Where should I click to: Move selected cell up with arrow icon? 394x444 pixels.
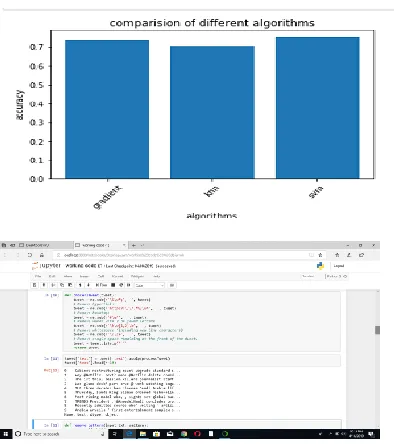(x=80, y=285)
